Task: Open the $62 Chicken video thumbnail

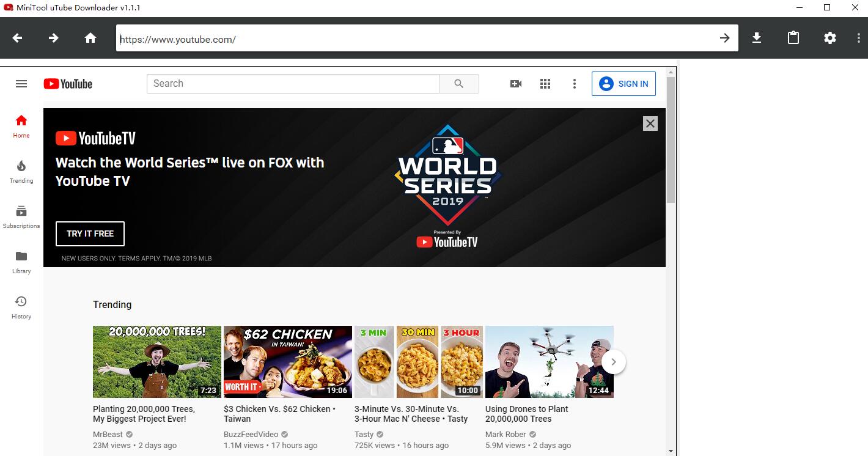Action: [288, 362]
